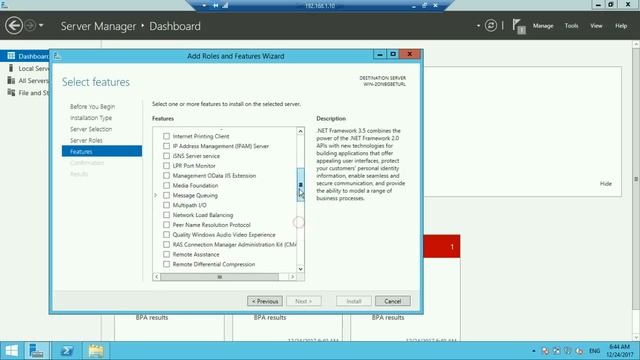640x360 pixels.
Task: Click the Server Manager taskbar icon
Action: click(36, 351)
